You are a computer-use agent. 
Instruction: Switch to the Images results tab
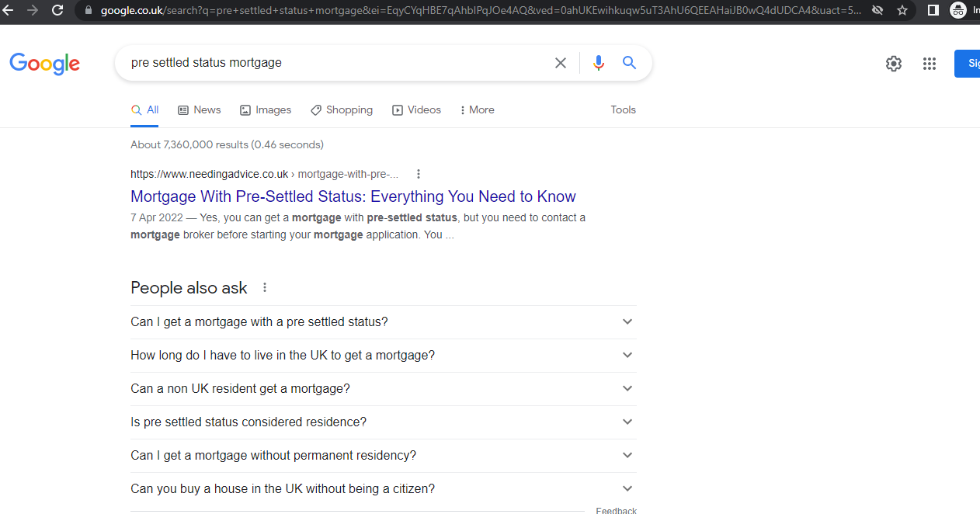266,110
